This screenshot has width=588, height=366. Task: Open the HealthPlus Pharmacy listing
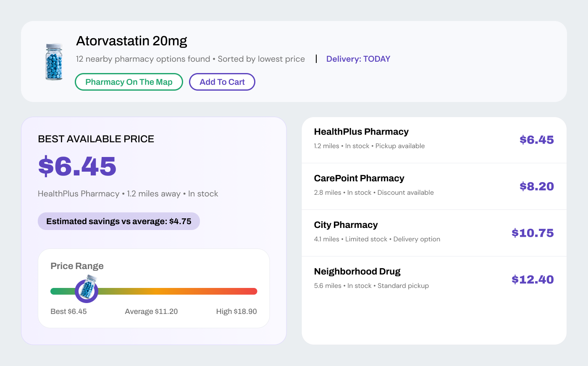434,140
